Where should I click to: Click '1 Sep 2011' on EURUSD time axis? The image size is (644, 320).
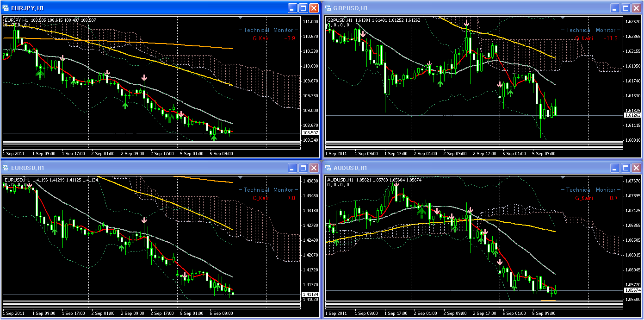pos(13,314)
